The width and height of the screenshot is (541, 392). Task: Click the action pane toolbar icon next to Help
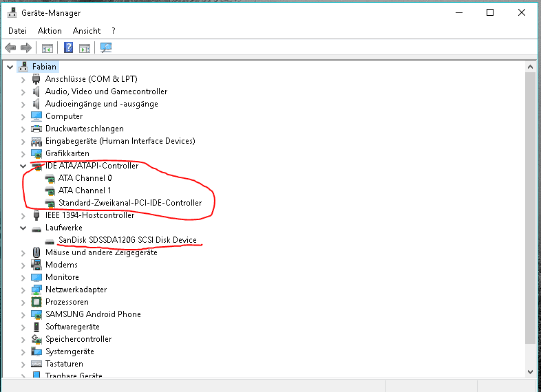[85, 48]
